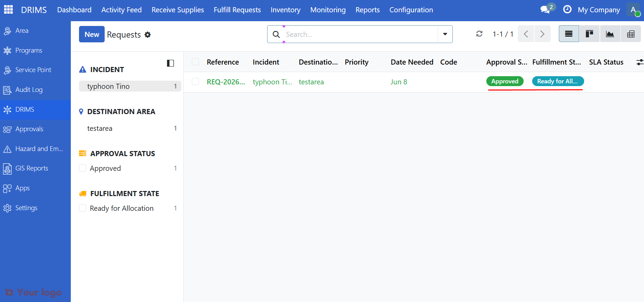Open the Monitoring menu
Image resolution: width=644 pixels, height=302 pixels.
[x=328, y=10]
